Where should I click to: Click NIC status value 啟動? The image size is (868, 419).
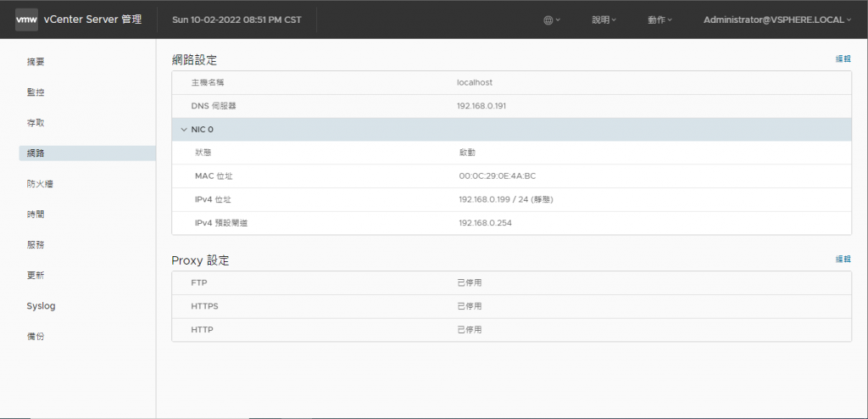[x=467, y=153]
